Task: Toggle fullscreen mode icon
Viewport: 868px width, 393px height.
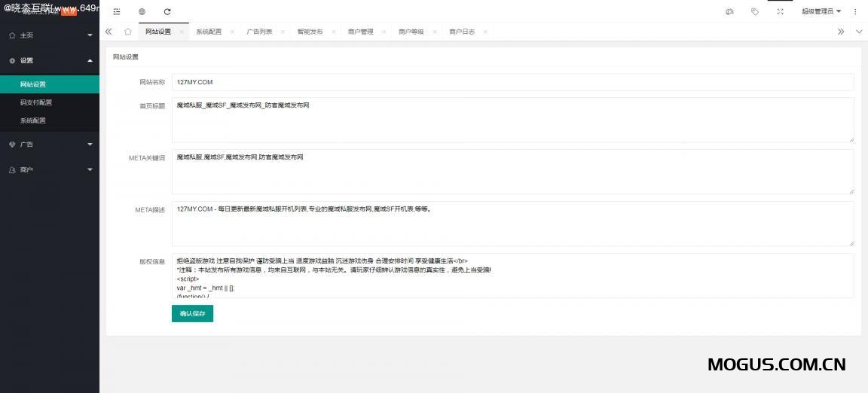Action: 780,11
